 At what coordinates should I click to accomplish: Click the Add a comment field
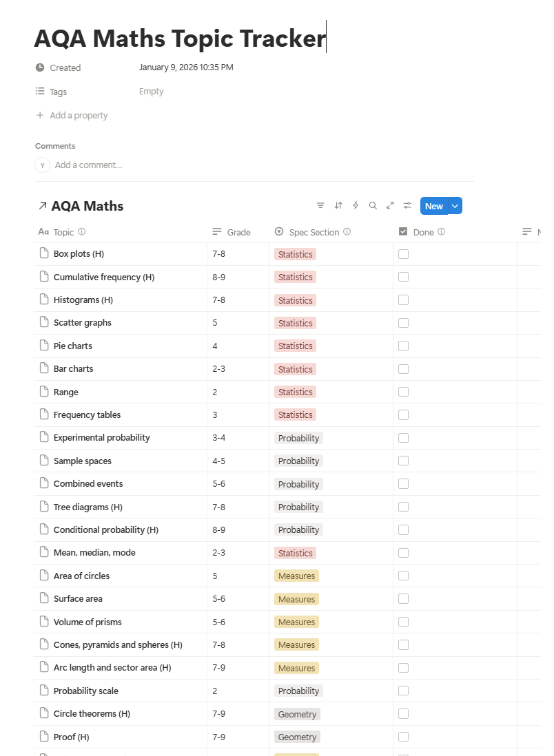click(88, 165)
